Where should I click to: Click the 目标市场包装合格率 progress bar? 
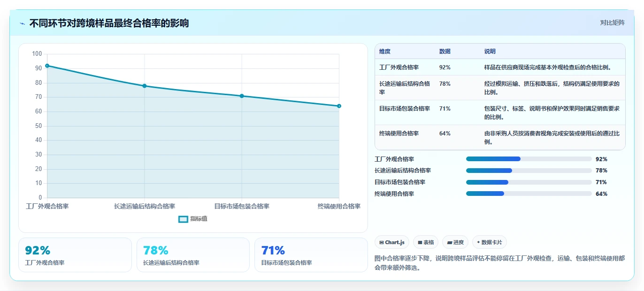point(529,182)
